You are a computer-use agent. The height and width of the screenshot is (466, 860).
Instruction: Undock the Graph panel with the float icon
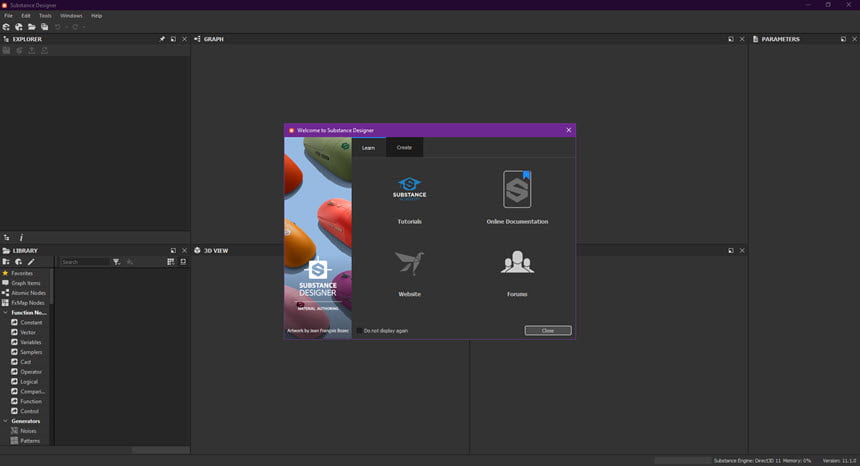(x=731, y=39)
